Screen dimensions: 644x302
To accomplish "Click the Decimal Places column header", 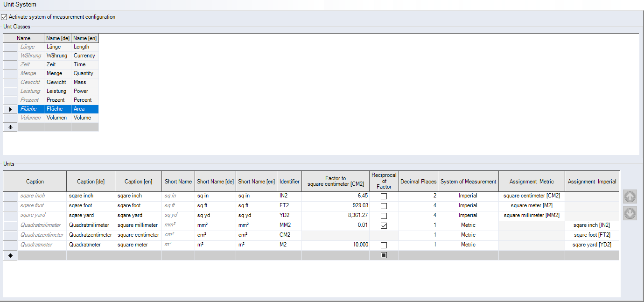I will tap(418, 182).
